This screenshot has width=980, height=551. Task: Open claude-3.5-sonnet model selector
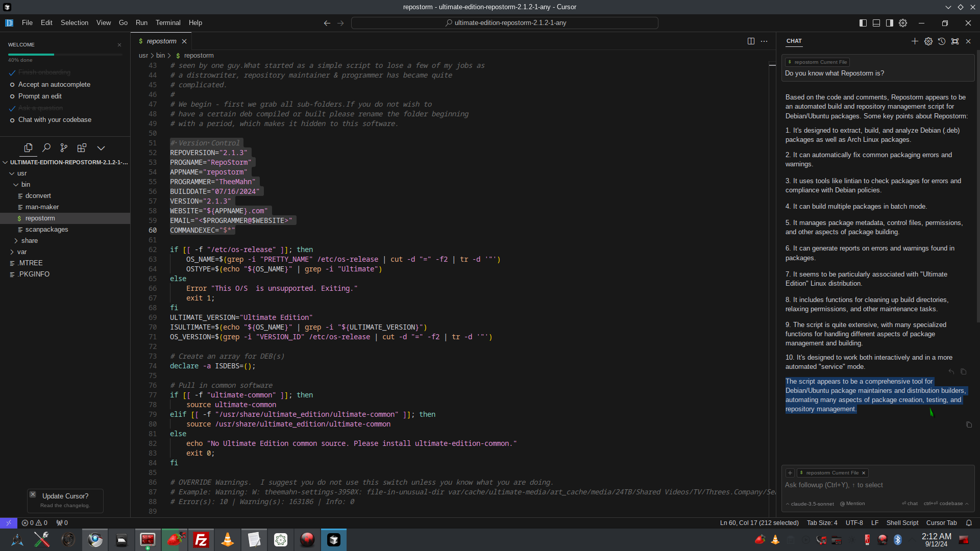tap(810, 504)
